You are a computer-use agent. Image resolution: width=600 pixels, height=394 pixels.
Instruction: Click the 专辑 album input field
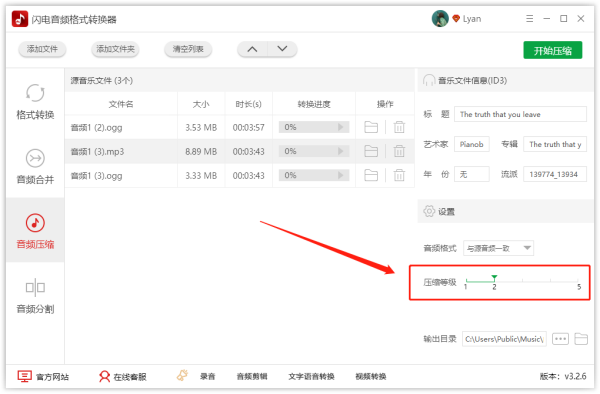pyautogui.click(x=555, y=144)
